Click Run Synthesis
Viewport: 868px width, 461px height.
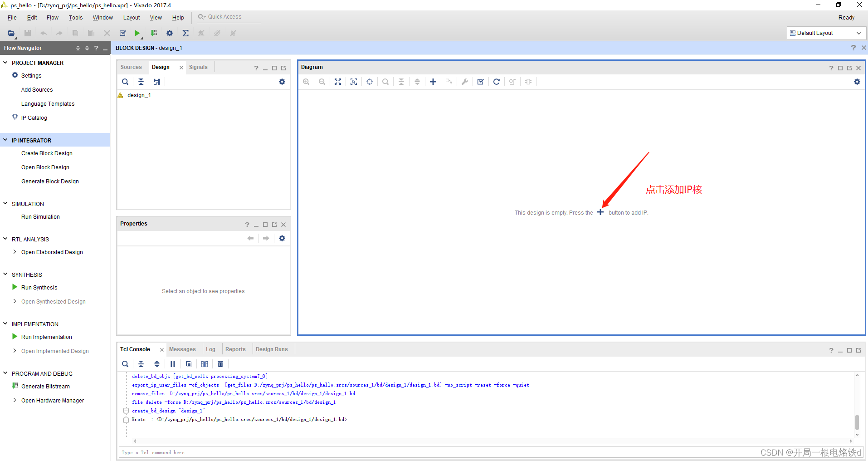[x=39, y=288]
